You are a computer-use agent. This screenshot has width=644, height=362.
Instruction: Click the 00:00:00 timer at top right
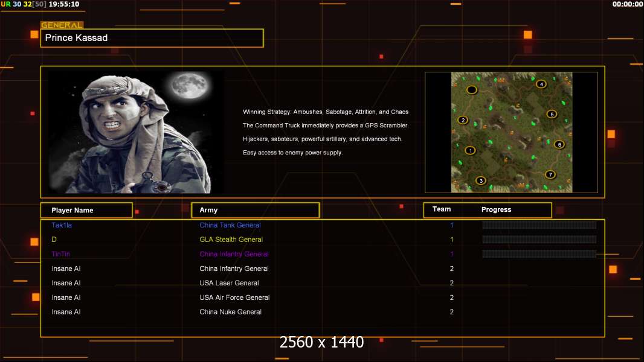click(x=627, y=4)
